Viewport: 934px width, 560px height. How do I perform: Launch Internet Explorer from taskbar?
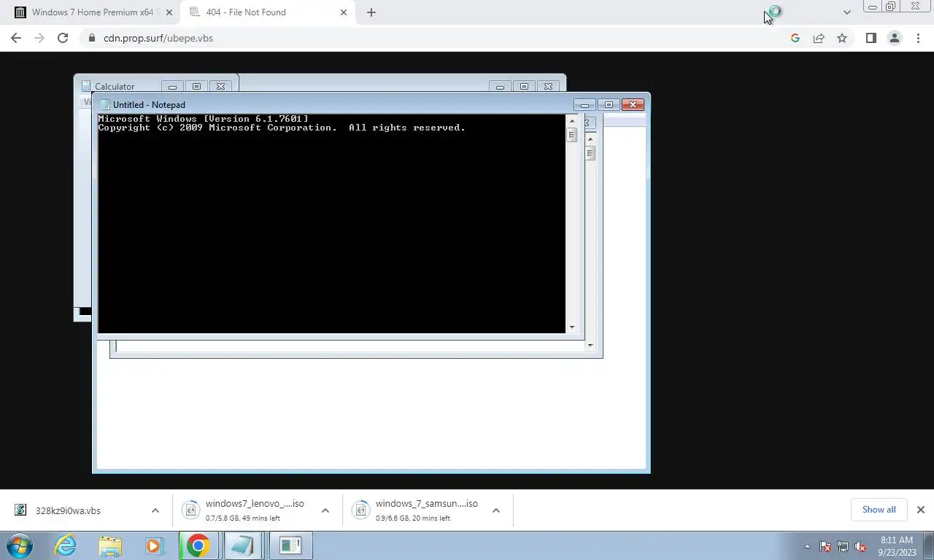66,545
